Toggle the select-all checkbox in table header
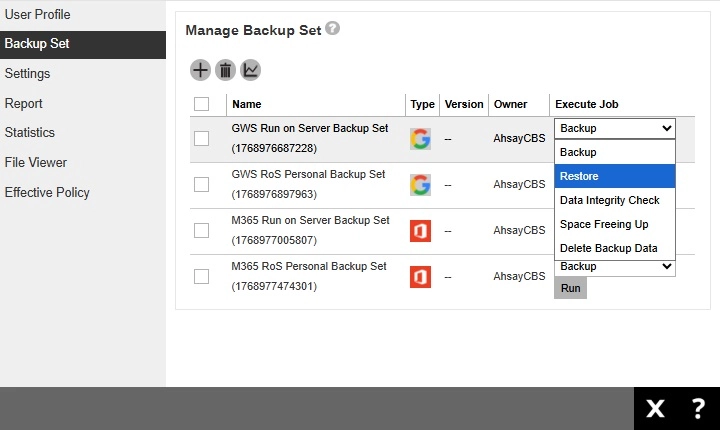720x430 pixels. (201, 104)
